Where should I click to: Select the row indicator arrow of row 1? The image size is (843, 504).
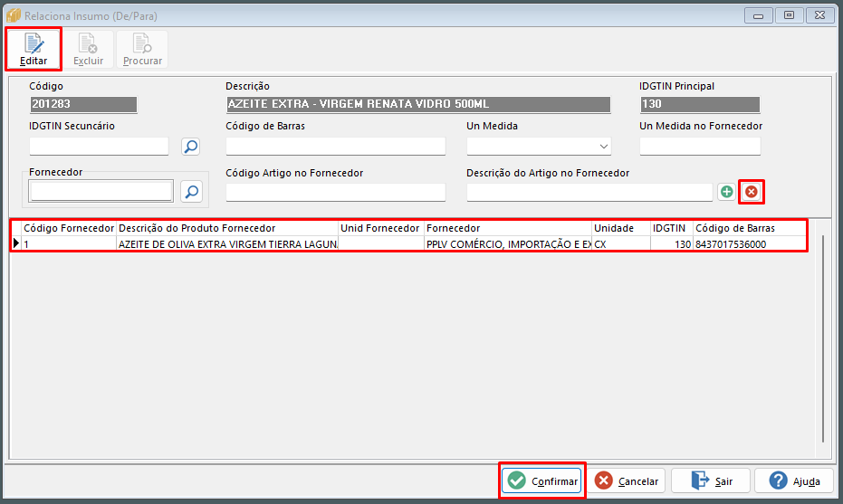coord(16,243)
